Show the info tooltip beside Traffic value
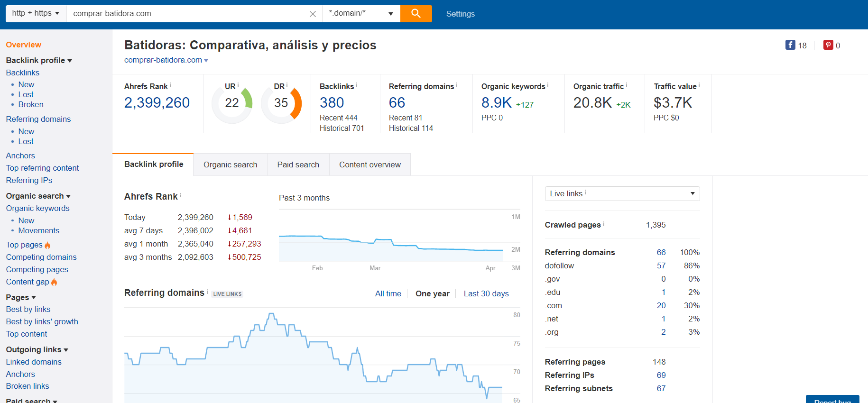Image resolution: width=868 pixels, height=403 pixels. click(699, 85)
